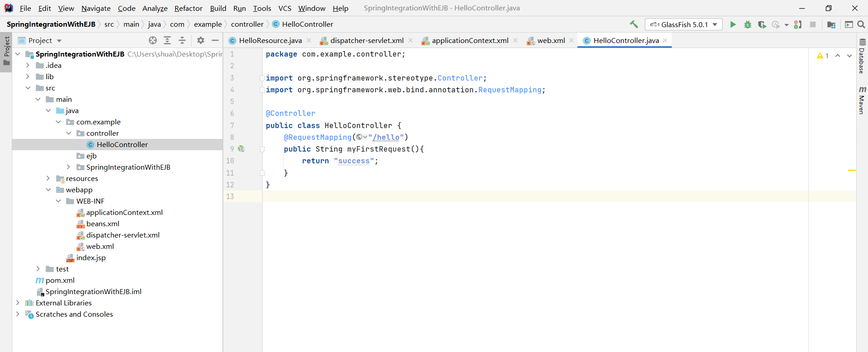Open the profiler options dropdown arrow
Viewport: 868px width, 352px height.
pos(787,25)
